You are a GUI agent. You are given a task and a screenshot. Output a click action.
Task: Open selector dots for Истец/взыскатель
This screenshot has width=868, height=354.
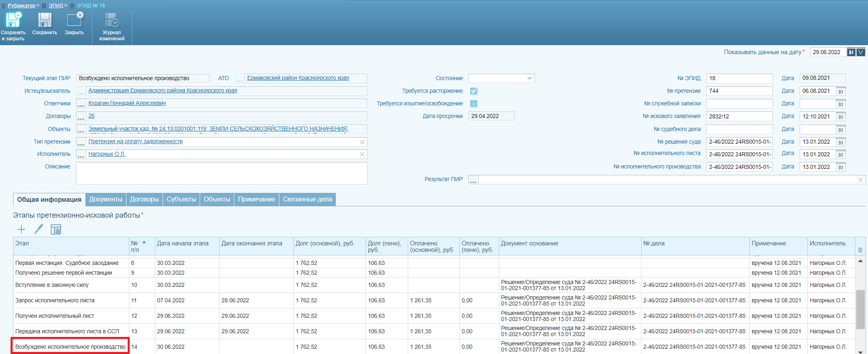coord(81,91)
